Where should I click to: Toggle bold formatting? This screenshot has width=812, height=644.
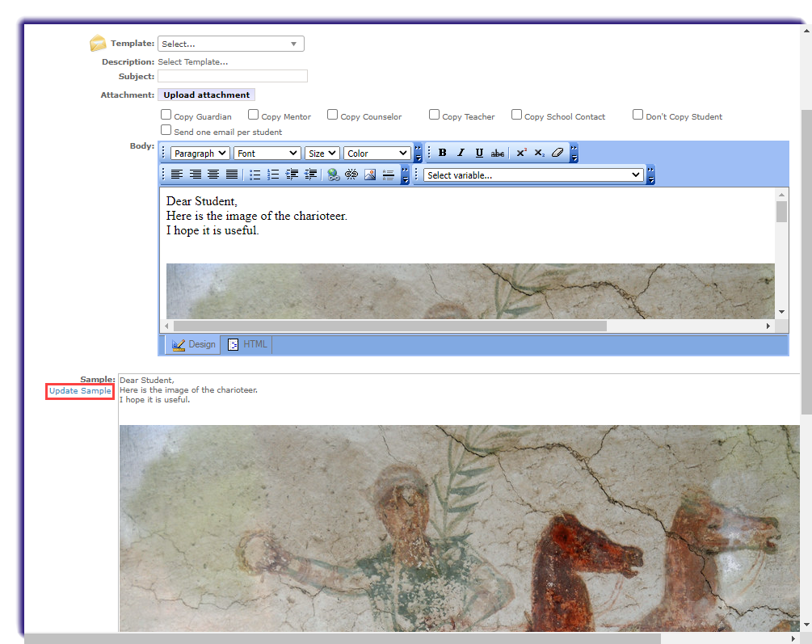point(442,152)
